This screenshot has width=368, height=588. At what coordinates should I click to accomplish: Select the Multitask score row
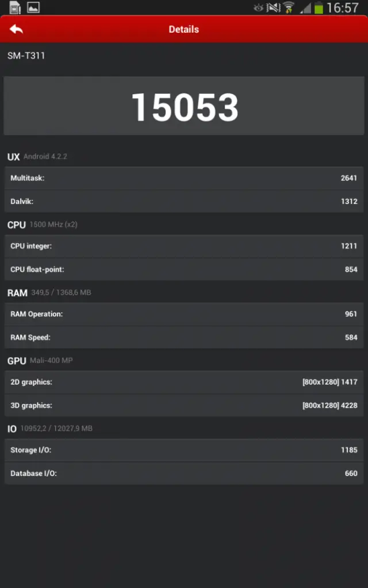(x=184, y=178)
